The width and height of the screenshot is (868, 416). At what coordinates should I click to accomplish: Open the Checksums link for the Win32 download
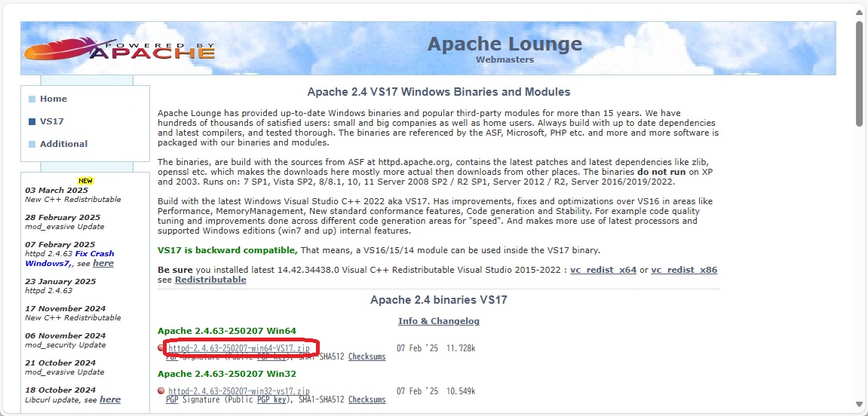(367, 399)
